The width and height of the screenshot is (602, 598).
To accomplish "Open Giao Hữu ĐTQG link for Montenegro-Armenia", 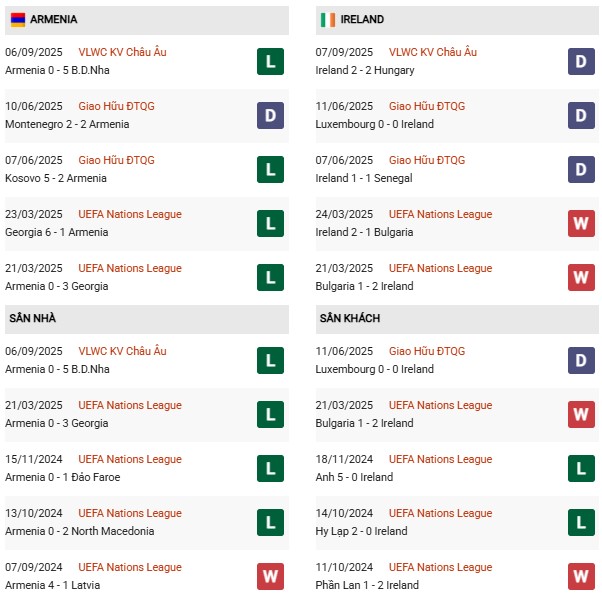I will coord(117,106).
